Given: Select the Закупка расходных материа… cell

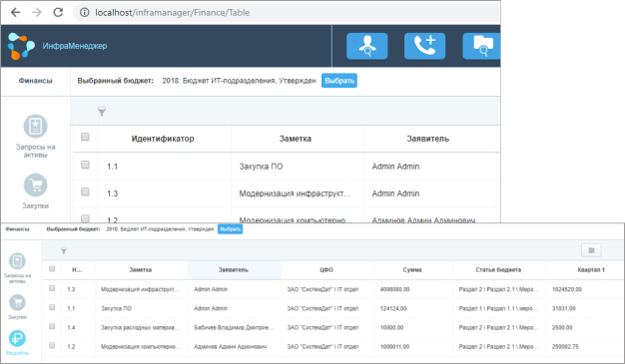Looking at the screenshot, I should point(141,328).
